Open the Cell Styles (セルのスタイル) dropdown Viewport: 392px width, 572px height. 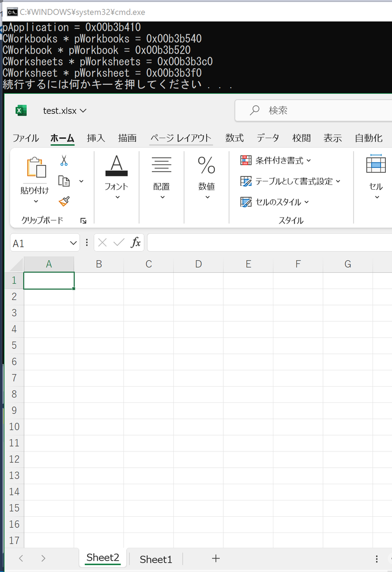click(x=306, y=202)
